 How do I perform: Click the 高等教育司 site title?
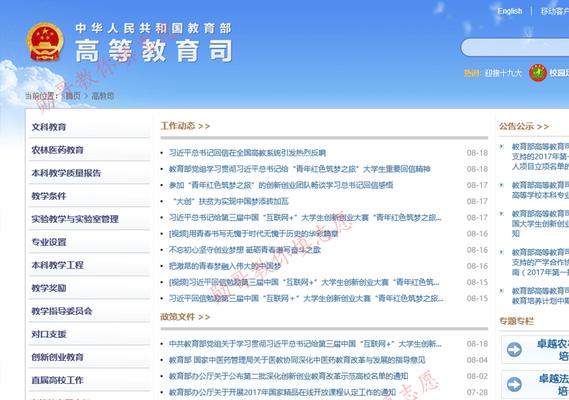pos(153,51)
